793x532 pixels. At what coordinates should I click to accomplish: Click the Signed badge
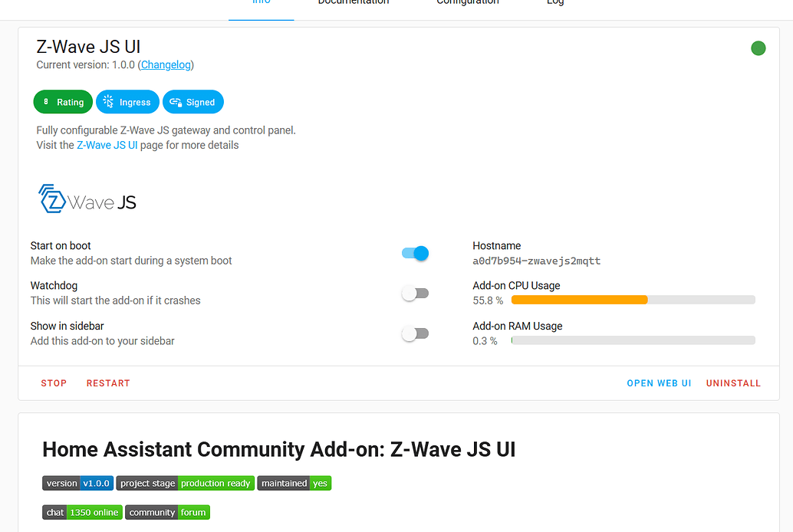click(192, 102)
